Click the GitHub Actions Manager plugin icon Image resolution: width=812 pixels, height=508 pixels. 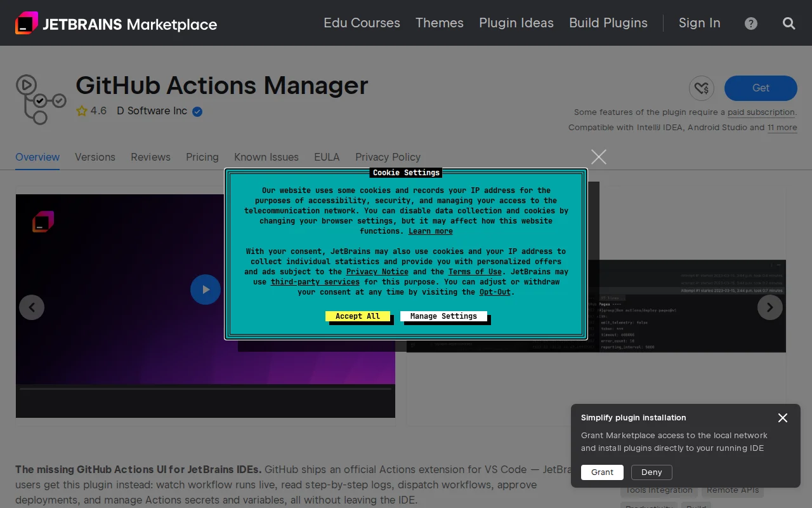point(41,99)
